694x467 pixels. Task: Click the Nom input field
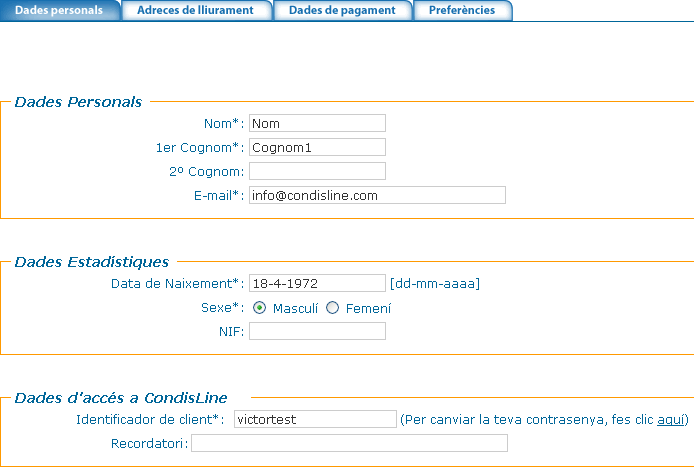click(317, 123)
